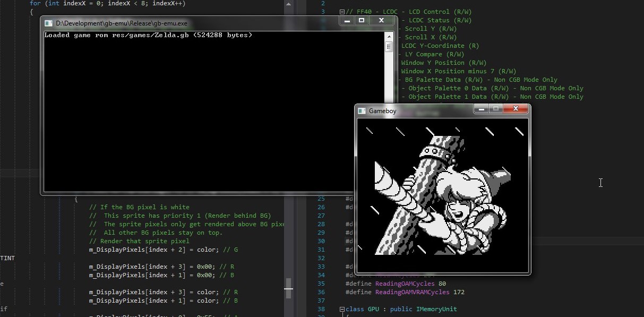
Task: Click the 'index + 1] = 0x00; // B' line
Action: 164,275
